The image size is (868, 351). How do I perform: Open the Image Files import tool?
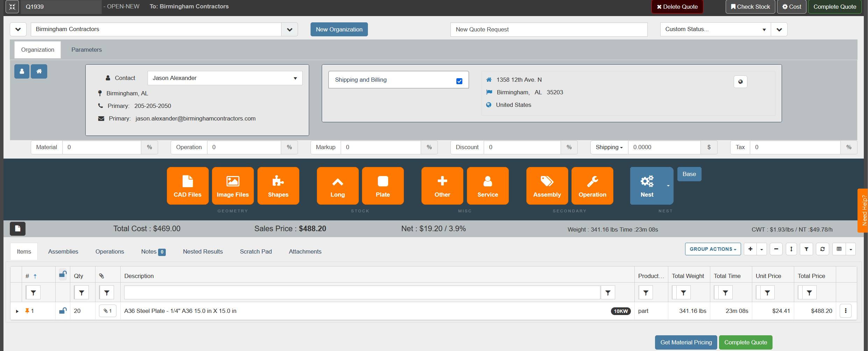point(233,186)
